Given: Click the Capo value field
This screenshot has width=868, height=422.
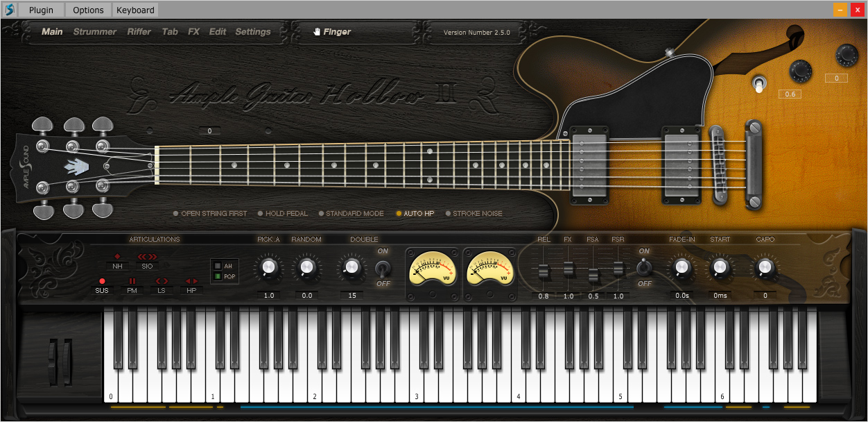Looking at the screenshot, I should point(765,295).
